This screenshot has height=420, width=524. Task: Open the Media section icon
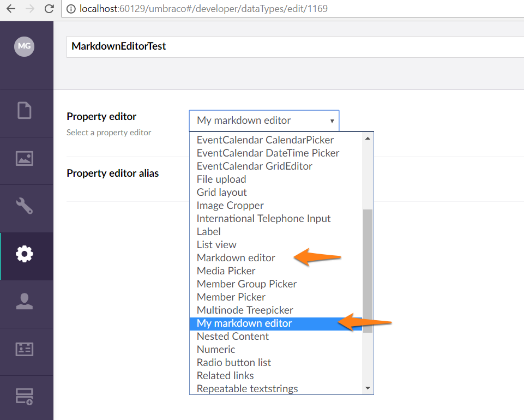point(25,158)
